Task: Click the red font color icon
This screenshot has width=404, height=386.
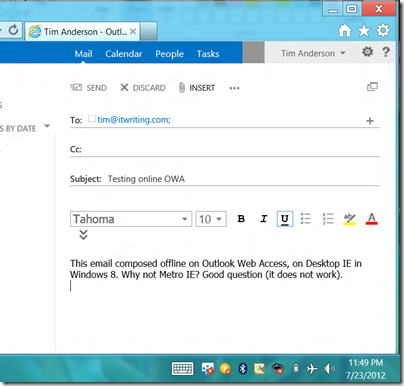Action: coord(372,219)
